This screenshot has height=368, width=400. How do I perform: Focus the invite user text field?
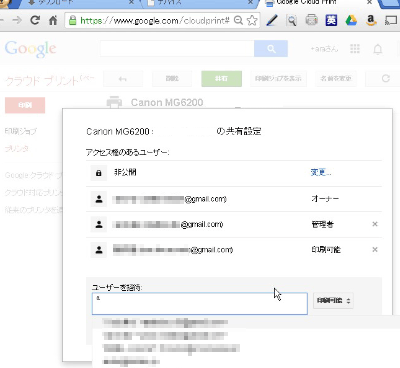pyautogui.click(x=200, y=304)
